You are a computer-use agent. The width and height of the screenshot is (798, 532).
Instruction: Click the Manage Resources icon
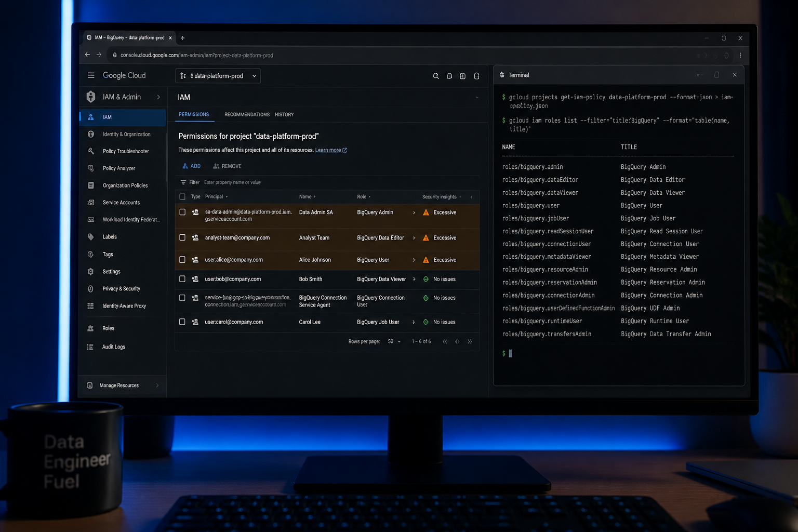(90, 385)
